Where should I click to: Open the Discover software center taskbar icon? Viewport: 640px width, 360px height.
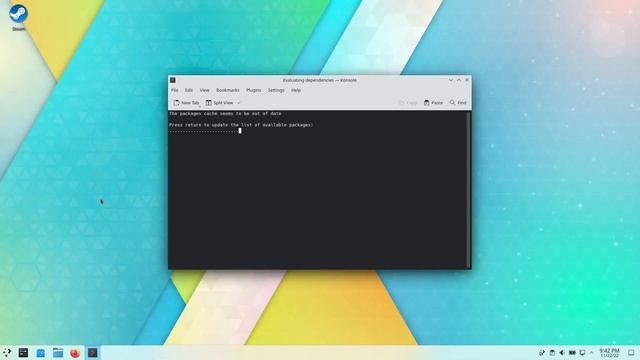click(x=40, y=353)
